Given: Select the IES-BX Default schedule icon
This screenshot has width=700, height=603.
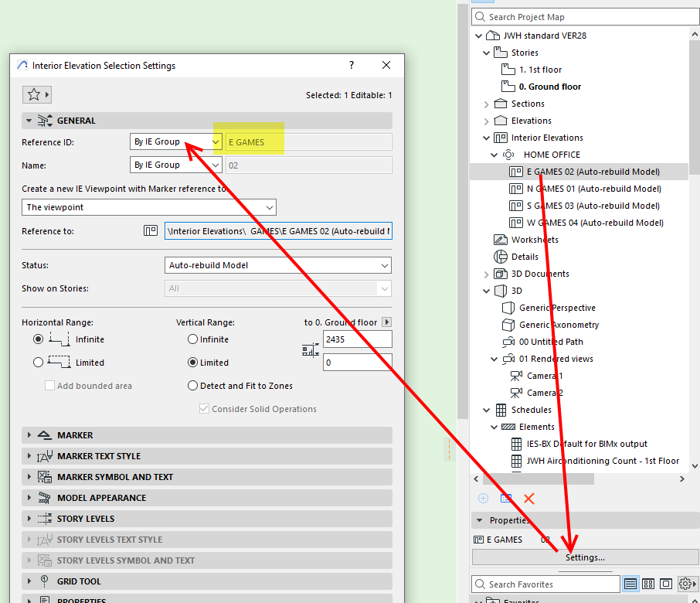Looking at the screenshot, I should [x=516, y=444].
